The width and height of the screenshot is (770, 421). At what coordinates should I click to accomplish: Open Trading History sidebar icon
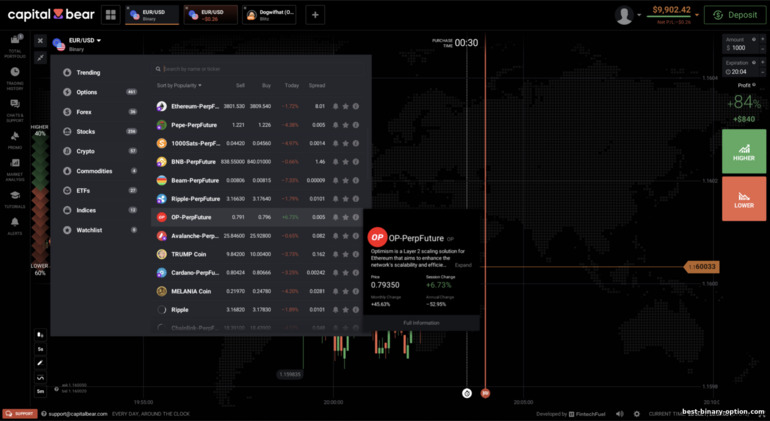15,79
